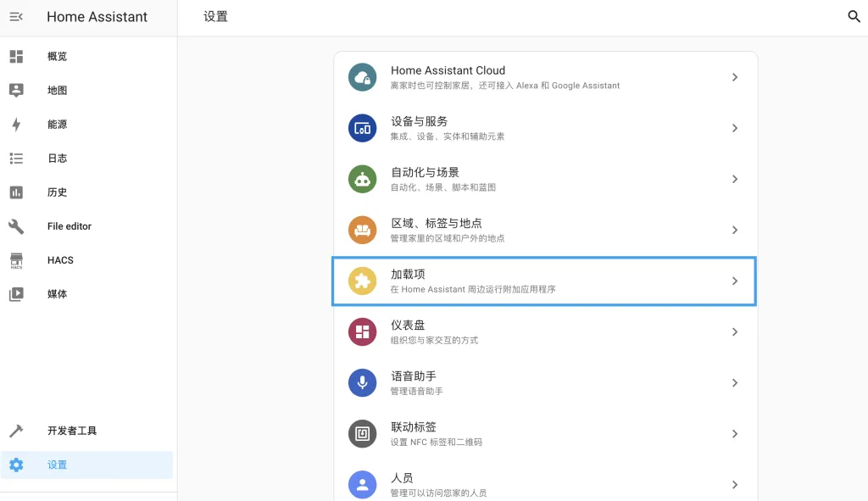The image size is (868, 501).
Task: Click the 开发者工具 hammer icon
Action: point(17,431)
